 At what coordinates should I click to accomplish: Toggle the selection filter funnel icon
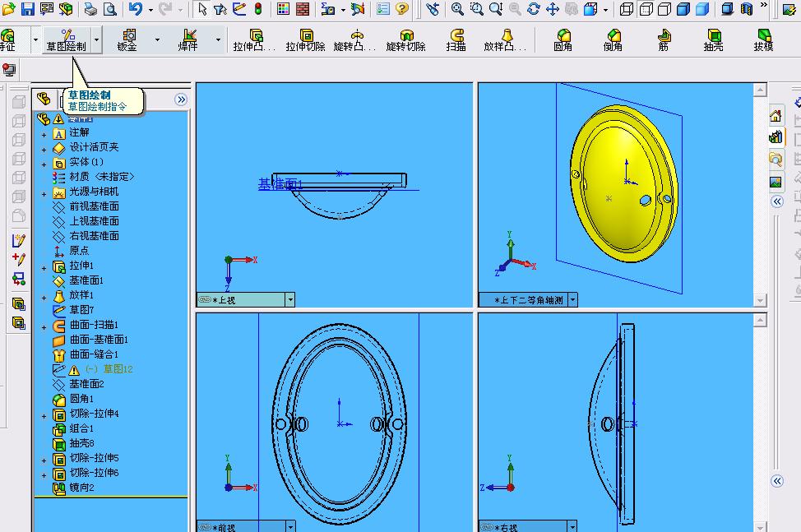(x=220, y=9)
